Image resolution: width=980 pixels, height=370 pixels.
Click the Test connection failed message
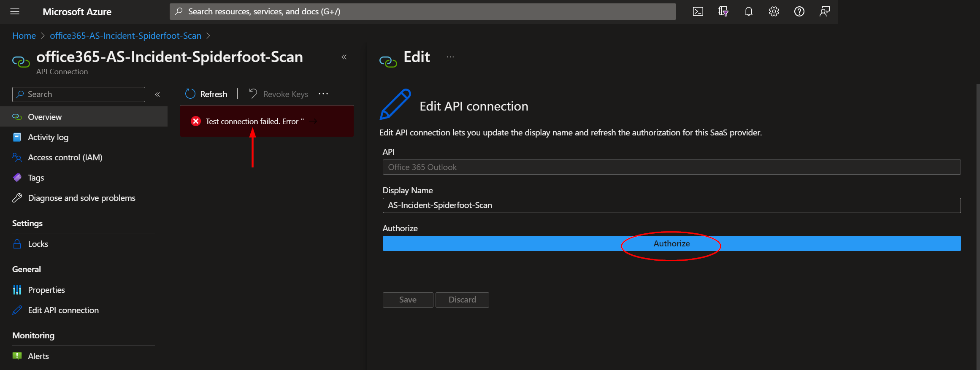255,122
